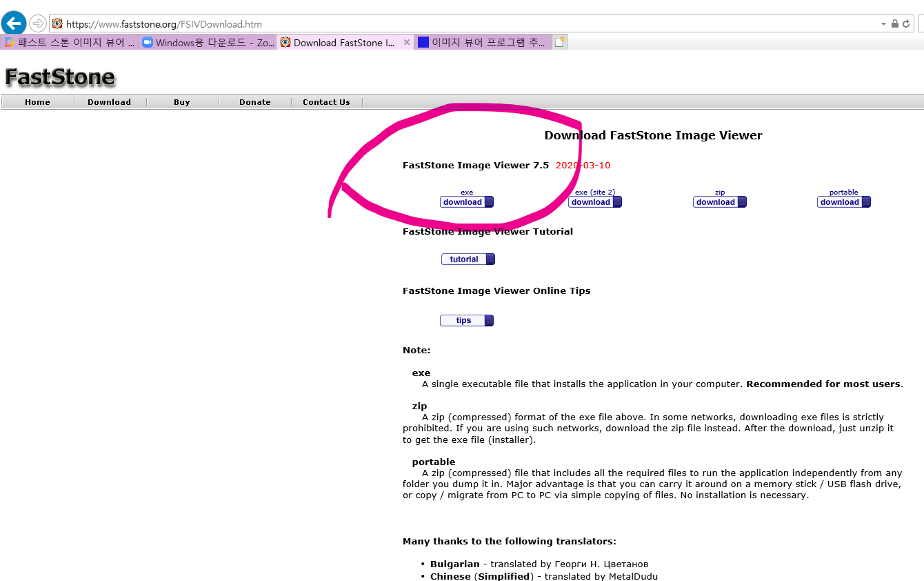Click the portable download button
The width and height of the screenshot is (924, 581).
(x=844, y=202)
